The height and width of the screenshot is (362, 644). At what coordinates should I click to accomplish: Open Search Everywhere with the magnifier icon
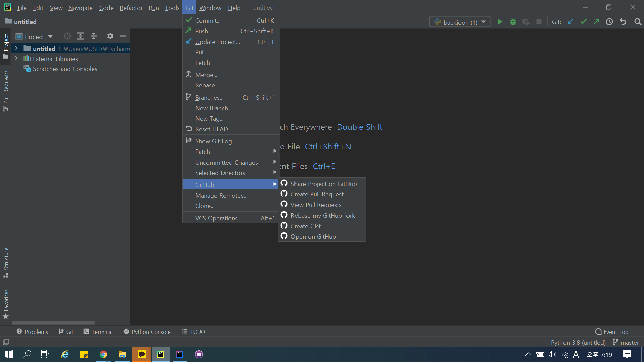[638, 21]
